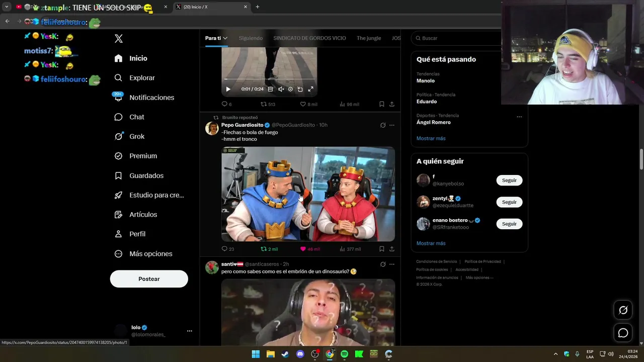The width and height of the screenshot is (644, 362).
Task: Expand the video to fullscreen
Action: (310, 89)
